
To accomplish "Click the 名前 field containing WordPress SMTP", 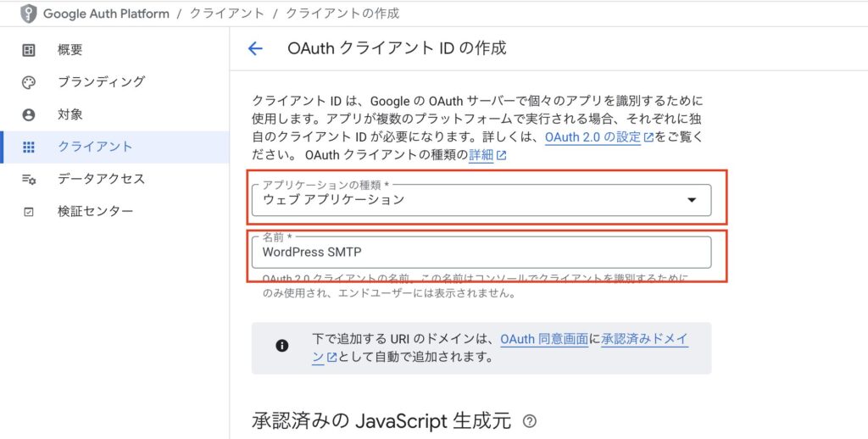I will click(x=481, y=253).
